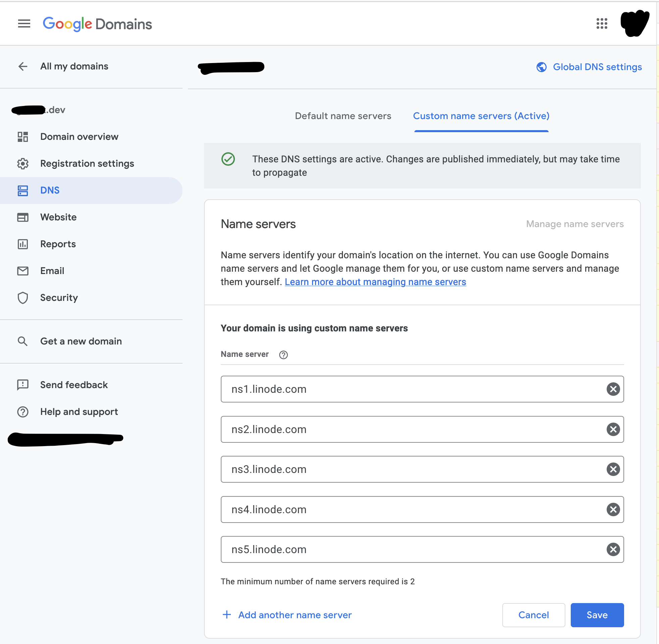Select DNS in the sidebar

pyautogui.click(x=50, y=190)
